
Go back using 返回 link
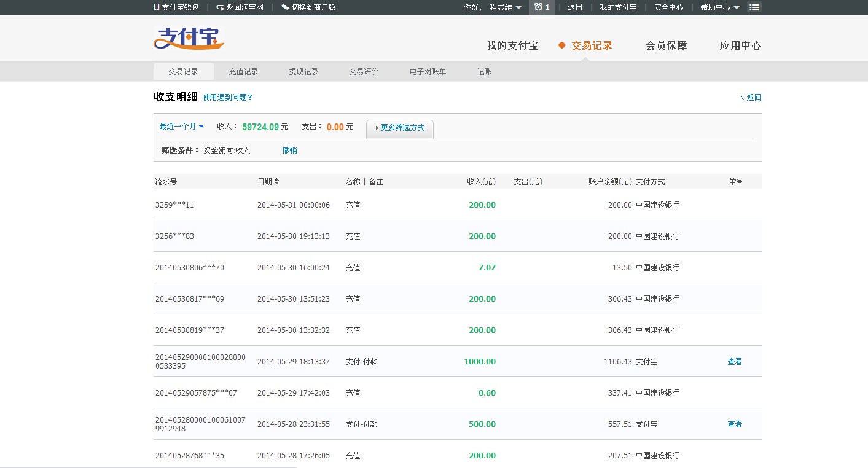click(751, 97)
